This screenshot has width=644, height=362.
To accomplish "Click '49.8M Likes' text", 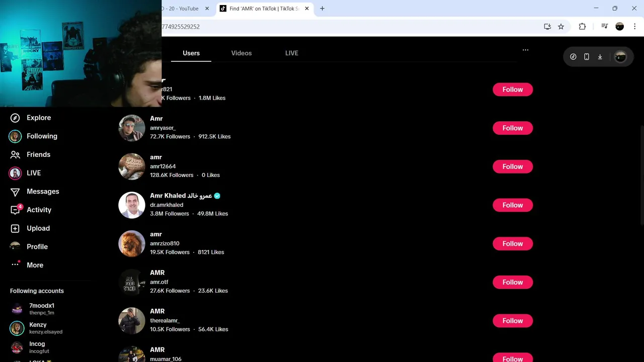I will [212, 214].
